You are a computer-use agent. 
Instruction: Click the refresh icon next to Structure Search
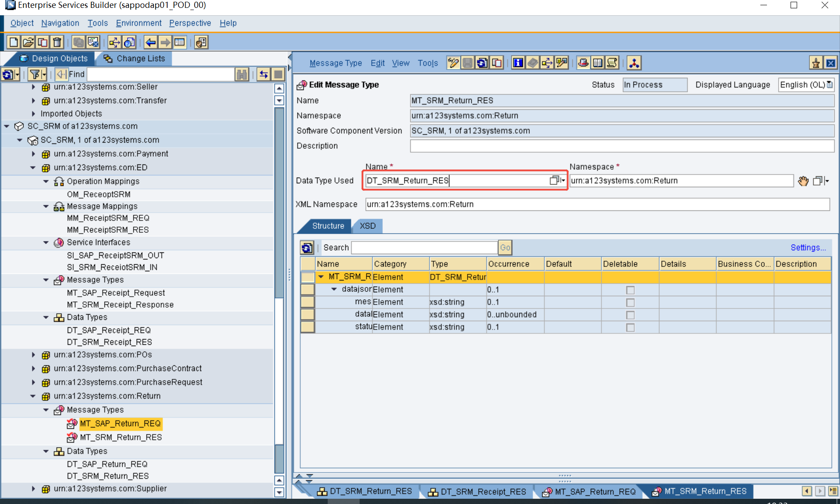tap(307, 248)
